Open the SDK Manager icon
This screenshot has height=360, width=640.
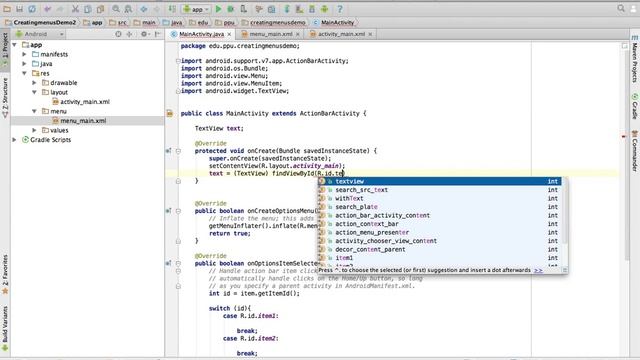coord(312,9)
